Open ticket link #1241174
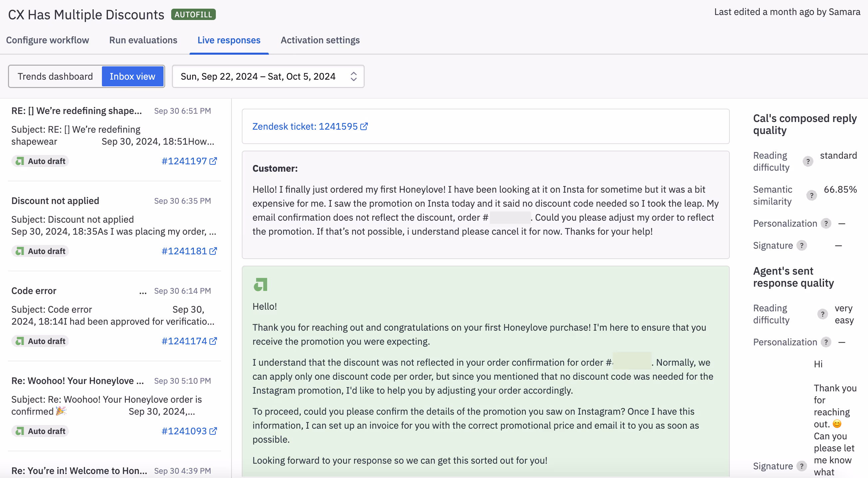Viewport: 868px width, 478px height. pos(184,341)
